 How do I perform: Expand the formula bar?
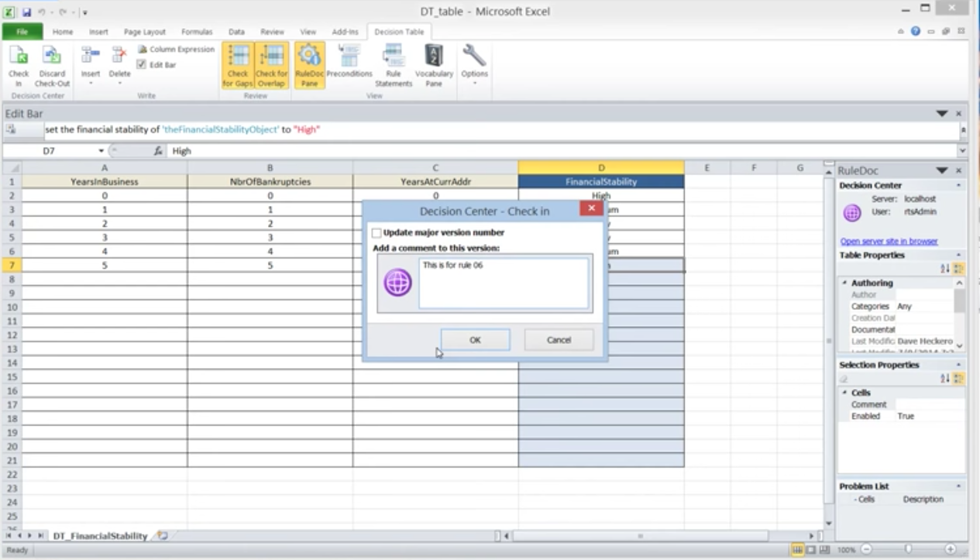963,151
